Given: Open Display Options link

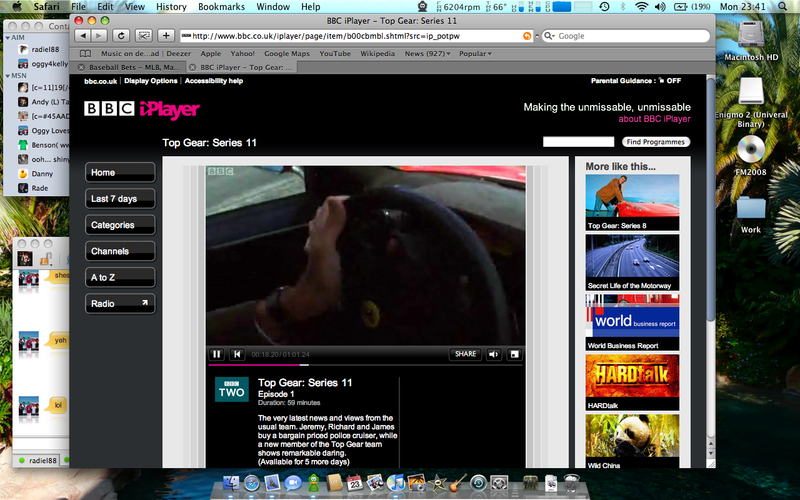Looking at the screenshot, I should (x=151, y=81).
